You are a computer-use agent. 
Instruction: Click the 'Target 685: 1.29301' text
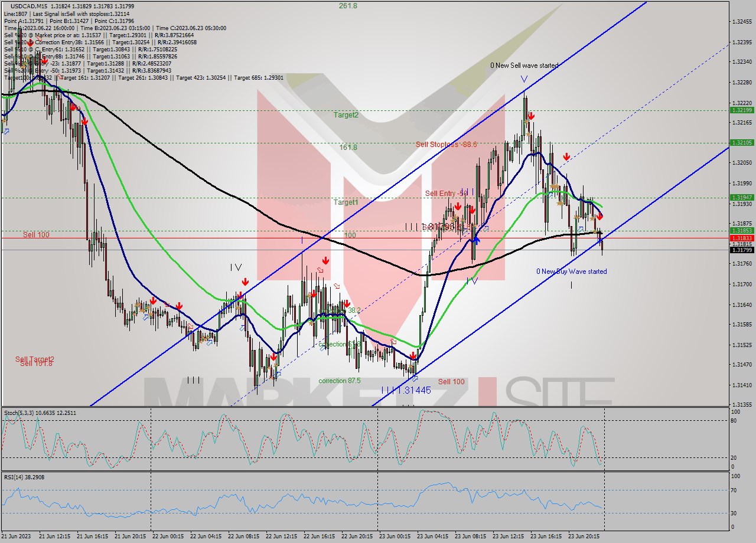[259, 78]
